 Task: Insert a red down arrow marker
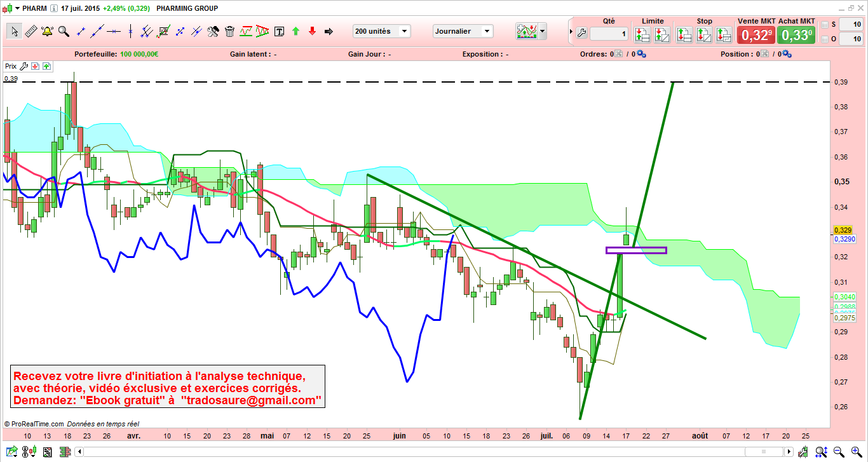pyautogui.click(x=312, y=31)
